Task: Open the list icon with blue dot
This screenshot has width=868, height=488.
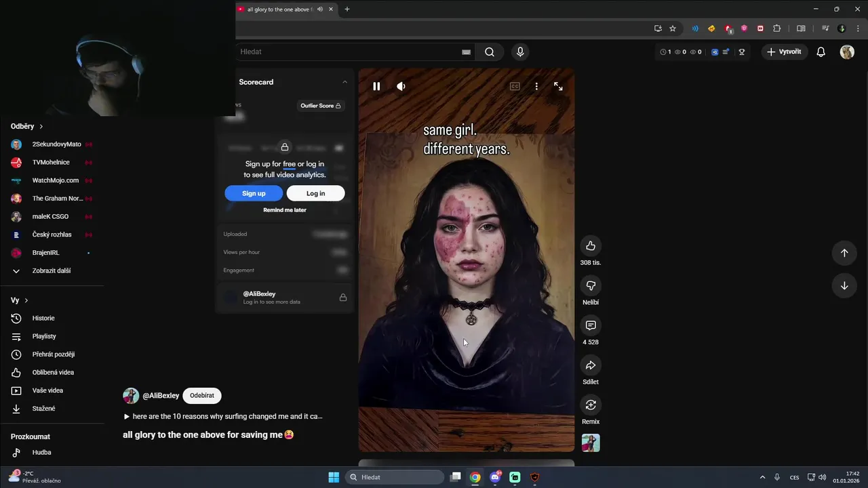Action: (726, 52)
